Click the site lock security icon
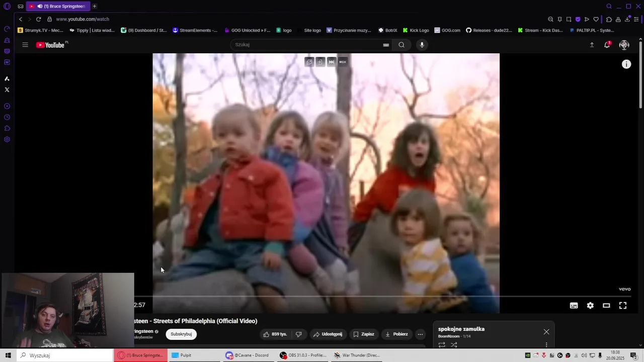The image size is (644, 362). coord(49,19)
